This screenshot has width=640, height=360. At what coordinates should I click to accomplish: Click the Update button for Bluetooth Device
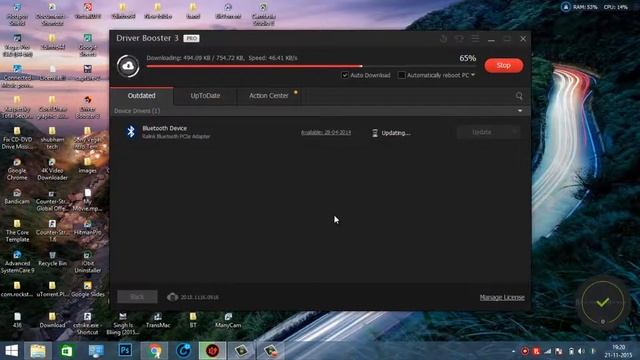coord(482,132)
